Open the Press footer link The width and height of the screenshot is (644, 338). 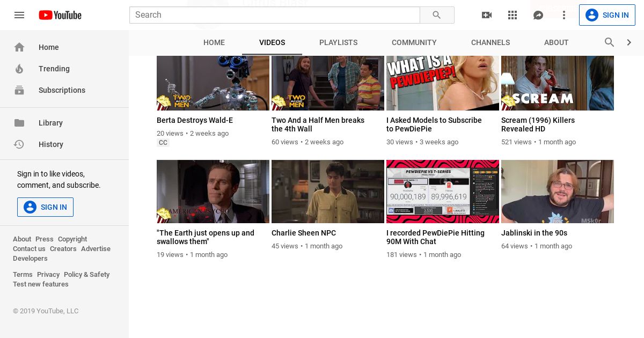(x=45, y=239)
